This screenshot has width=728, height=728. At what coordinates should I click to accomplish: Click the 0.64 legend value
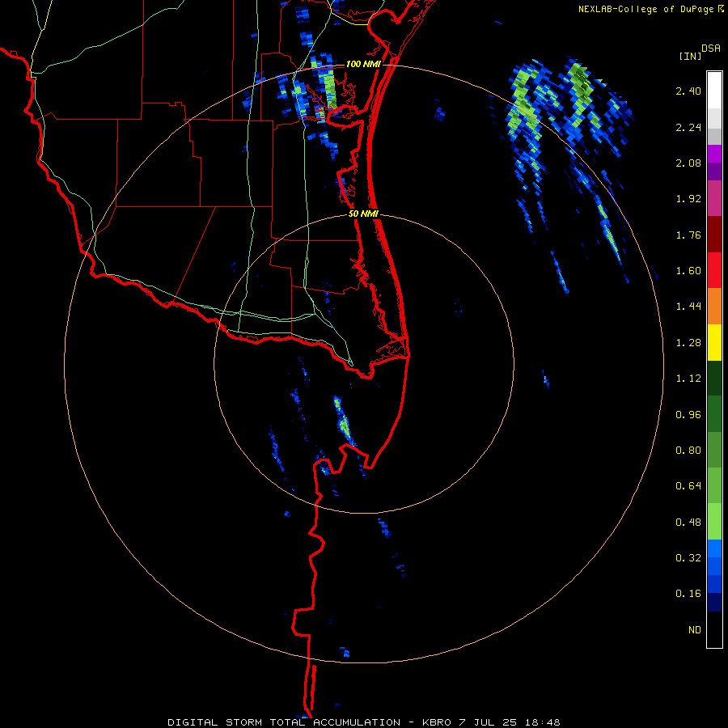coord(688,486)
